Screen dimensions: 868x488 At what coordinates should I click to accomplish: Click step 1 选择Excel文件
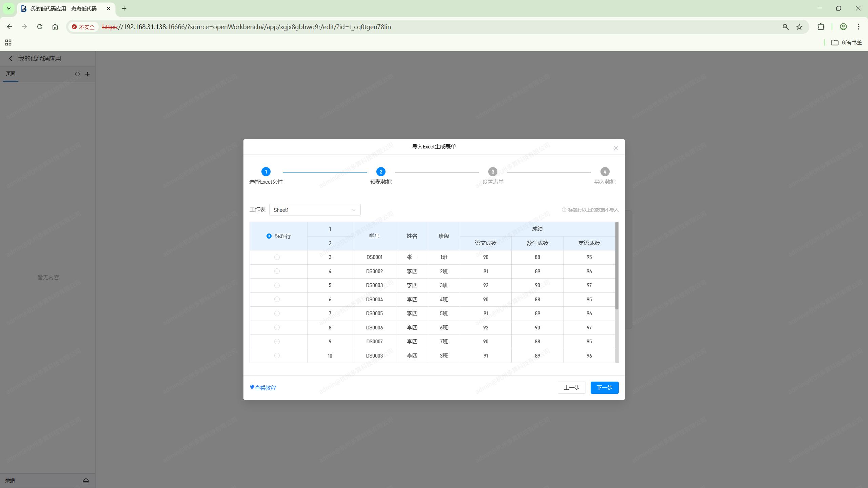pos(266,172)
